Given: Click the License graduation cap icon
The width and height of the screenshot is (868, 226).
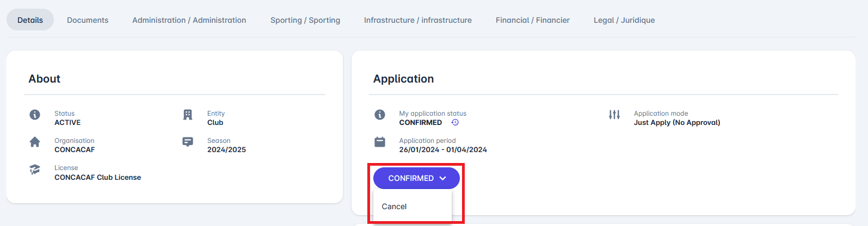Looking at the screenshot, I should tap(35, 169).
